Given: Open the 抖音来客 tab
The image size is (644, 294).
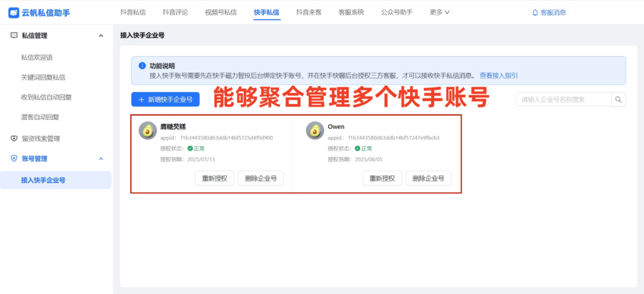Looking at the screenshot, I should (309, 13).
